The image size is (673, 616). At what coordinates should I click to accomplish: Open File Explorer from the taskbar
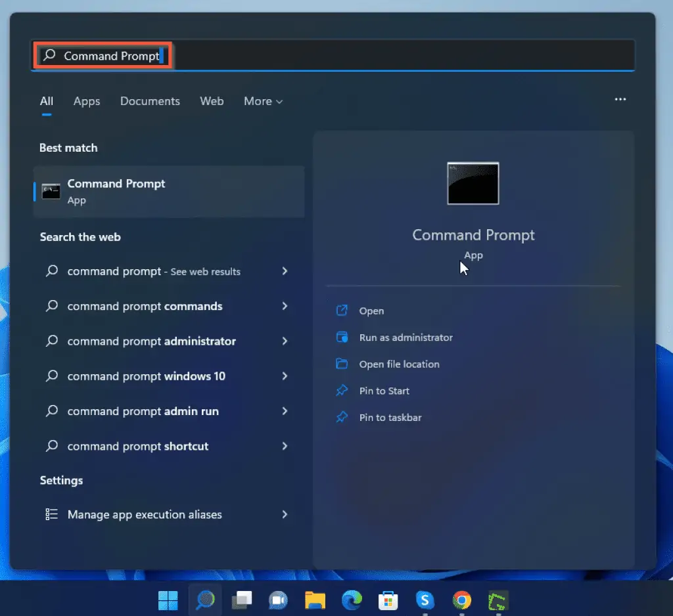(x=315, y=600)
